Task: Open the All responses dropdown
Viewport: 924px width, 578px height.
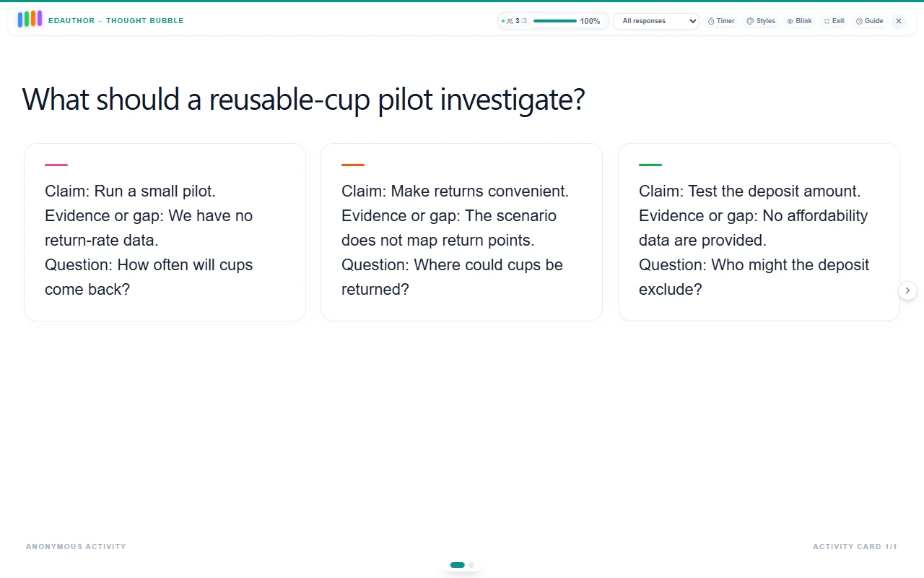Action: point(656,21)
